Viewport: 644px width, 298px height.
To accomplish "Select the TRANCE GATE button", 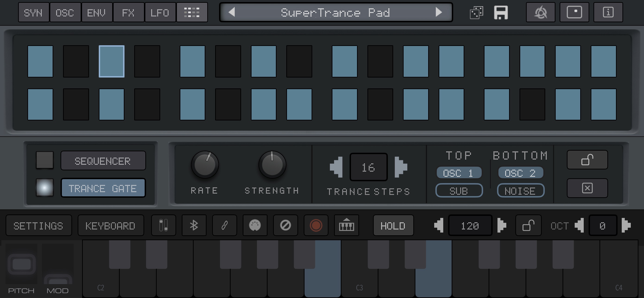I will tap(103, 188).
